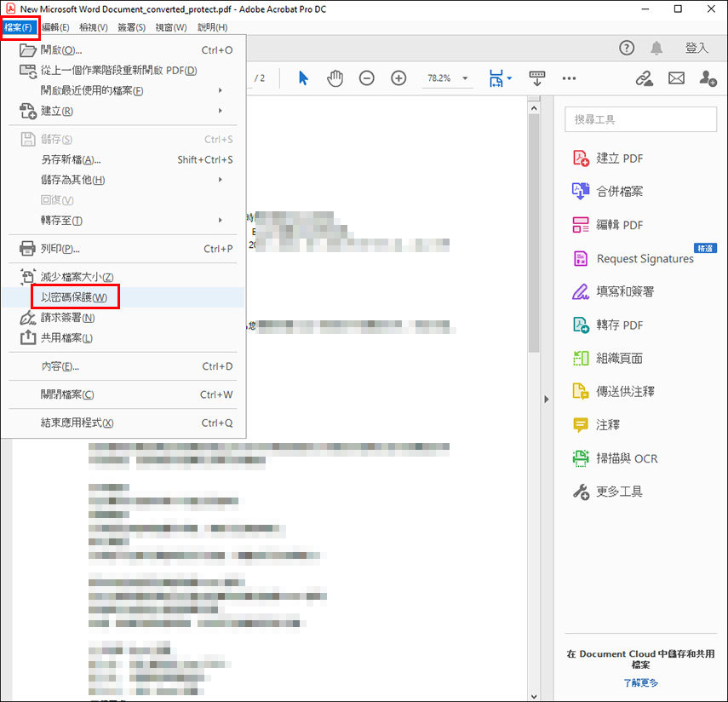Choose 關閉檔案 menu item
Screen dimensions: 728x702
click(123, 394)
